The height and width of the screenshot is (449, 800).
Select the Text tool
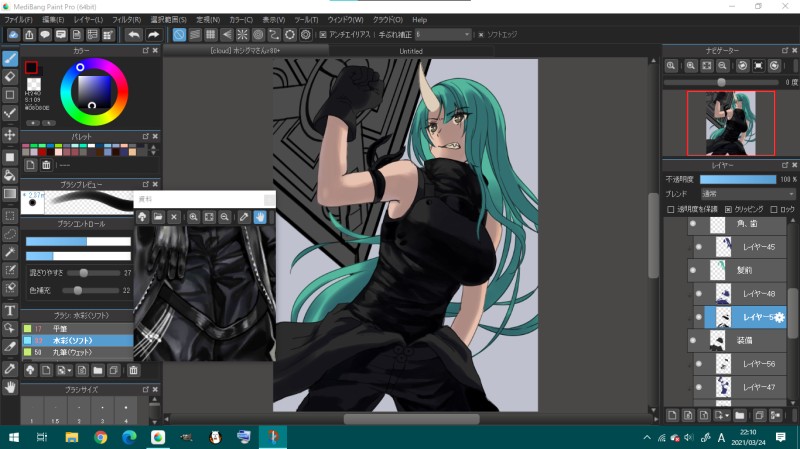click(x=10, y=310)
